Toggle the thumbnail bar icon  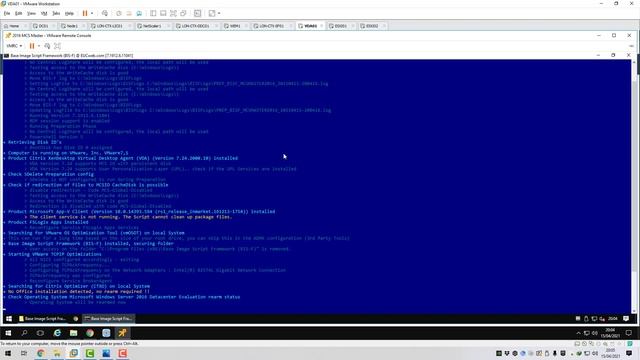[x=163, y=13]
